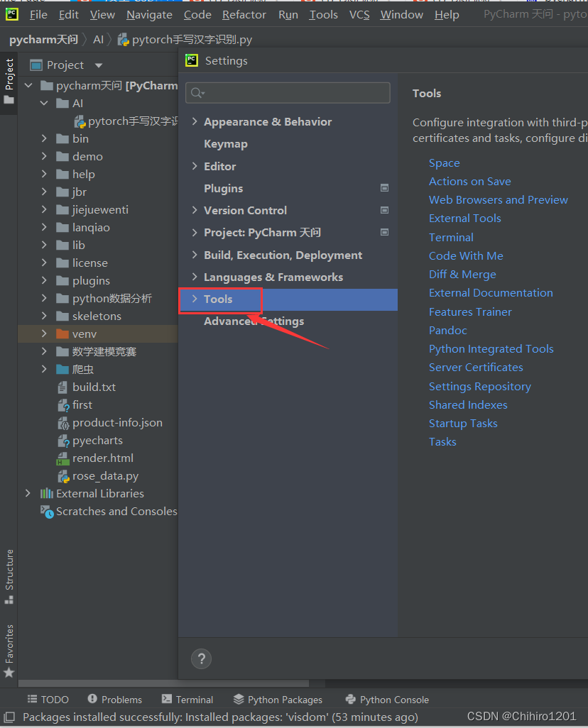Expand the Editor settings group
Viewport: 588px width, 728px height.
195,166
